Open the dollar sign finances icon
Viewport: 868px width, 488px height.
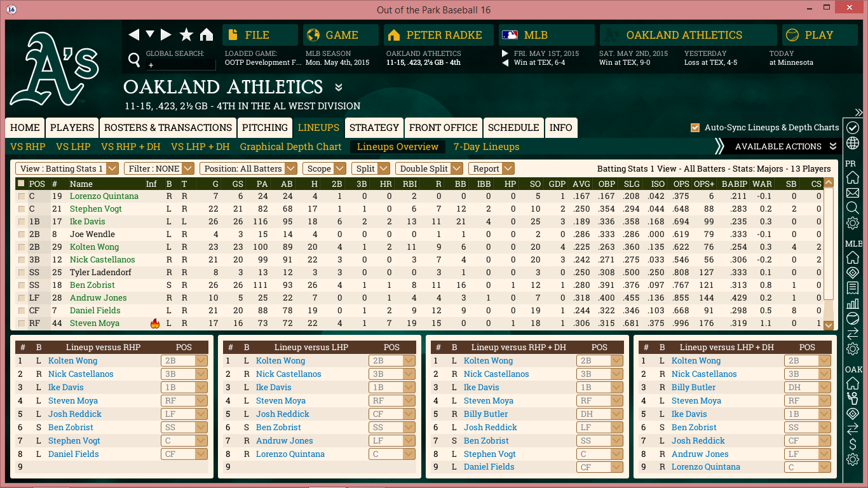pos(853,444)
